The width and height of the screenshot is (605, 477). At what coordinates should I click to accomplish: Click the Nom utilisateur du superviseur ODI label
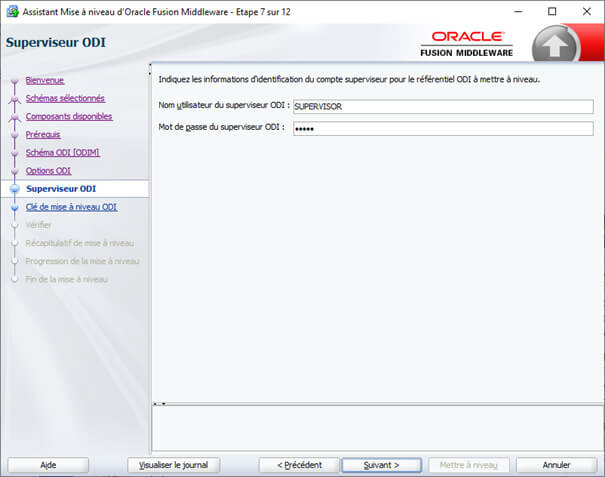224,105
